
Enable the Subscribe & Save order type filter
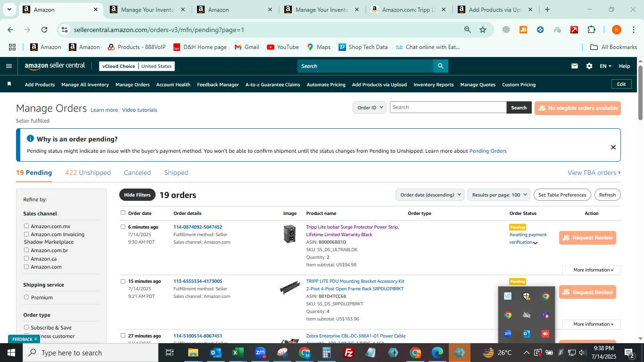[x=26, y=327]
